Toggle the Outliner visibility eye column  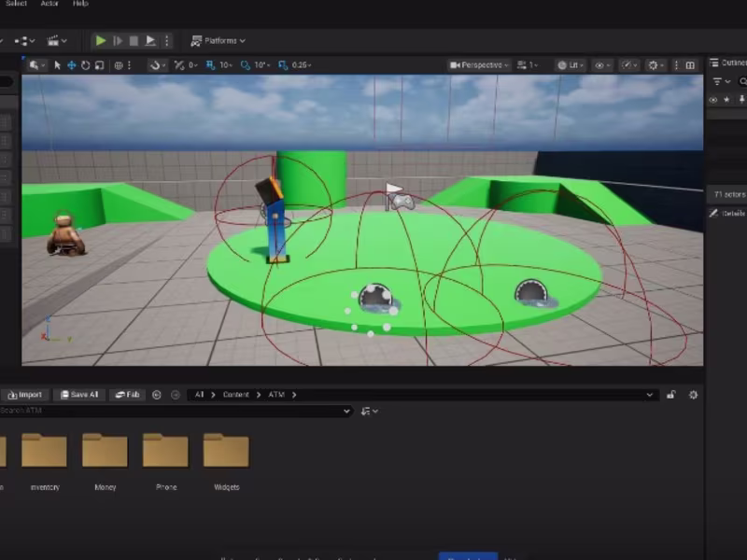click(x=713, y=100)
